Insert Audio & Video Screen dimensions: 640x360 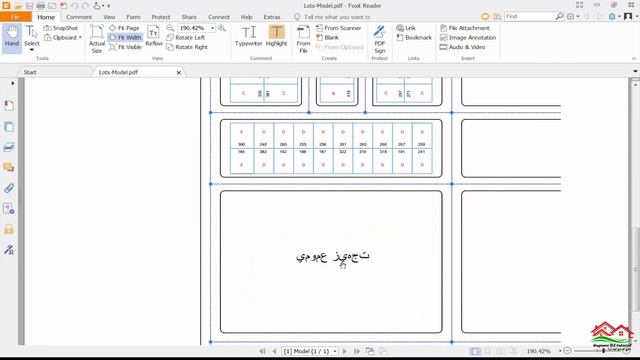[x=462, y=47]
